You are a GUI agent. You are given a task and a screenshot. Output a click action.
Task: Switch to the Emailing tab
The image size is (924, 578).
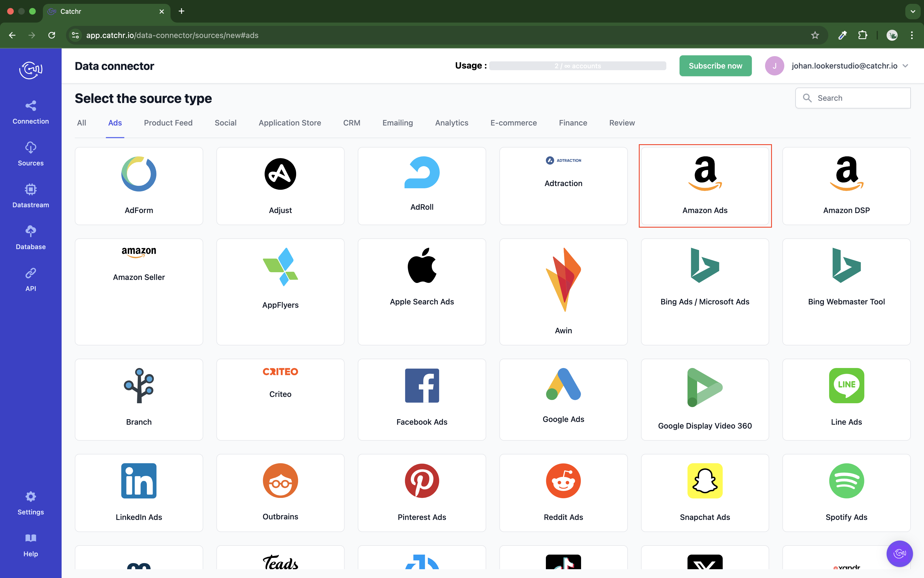pyautogui.click(x=397, y=123)
